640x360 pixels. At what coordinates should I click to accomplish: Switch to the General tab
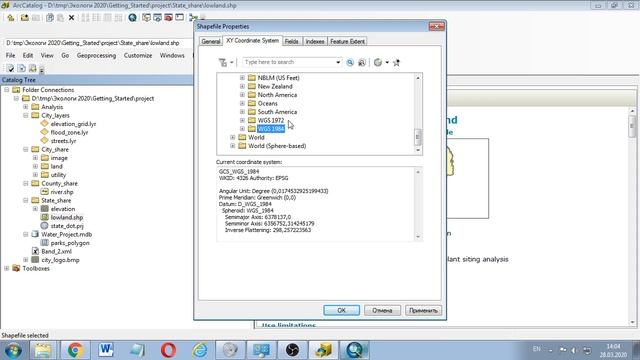(211, 41)
